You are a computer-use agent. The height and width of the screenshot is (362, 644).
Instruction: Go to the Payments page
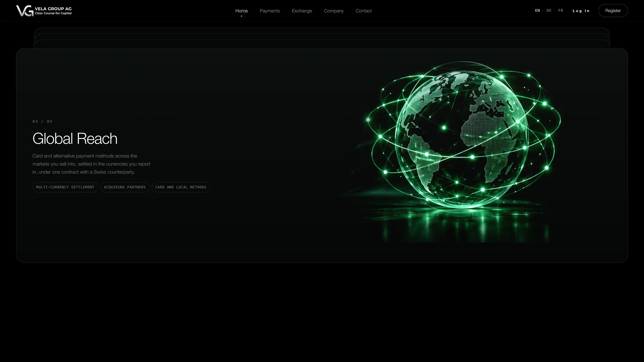(270, 11)
